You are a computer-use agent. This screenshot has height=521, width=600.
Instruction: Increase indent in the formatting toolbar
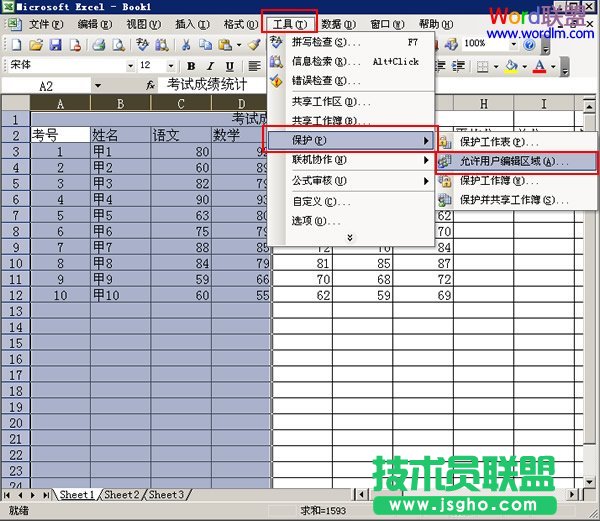tap(458, 67)
